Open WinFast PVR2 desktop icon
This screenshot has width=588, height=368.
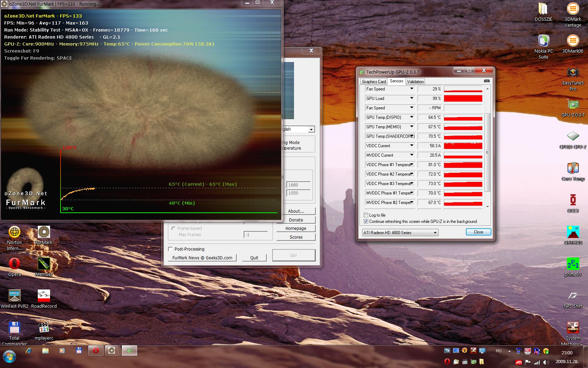14,299
